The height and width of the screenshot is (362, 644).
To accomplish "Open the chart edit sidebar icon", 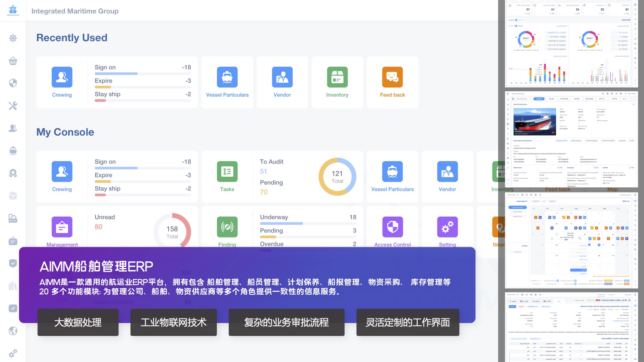I will [13, 218].
